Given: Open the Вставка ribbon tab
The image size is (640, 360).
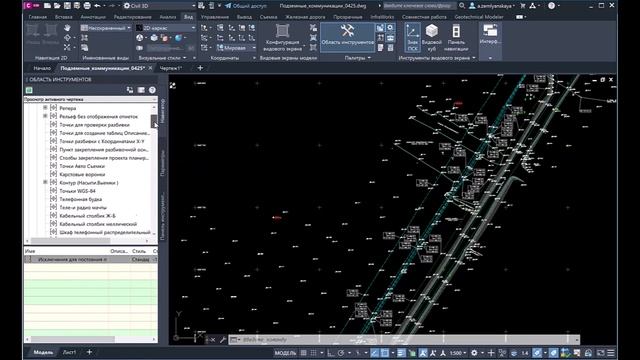Looking at the screenshot, I should point(63,17).
